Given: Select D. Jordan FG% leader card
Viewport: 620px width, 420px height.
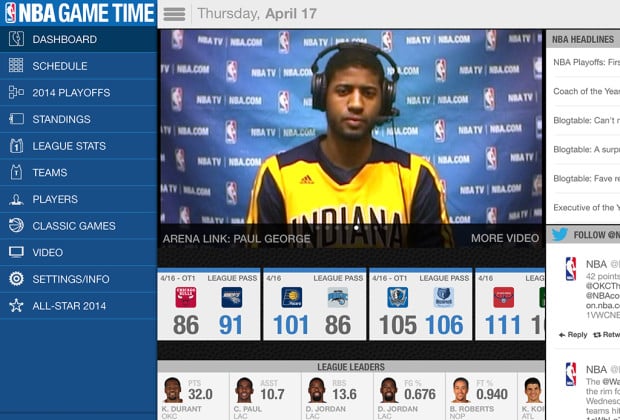Looking at the screenshot, I should (x=409, y=396).
